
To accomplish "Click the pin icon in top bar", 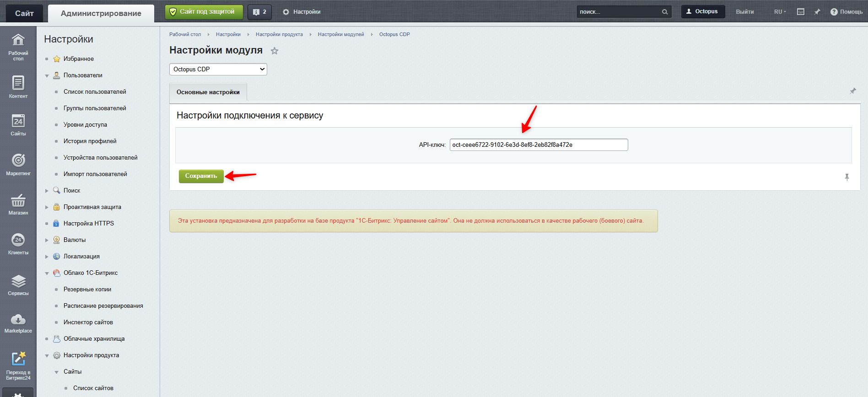I will 817,12.
